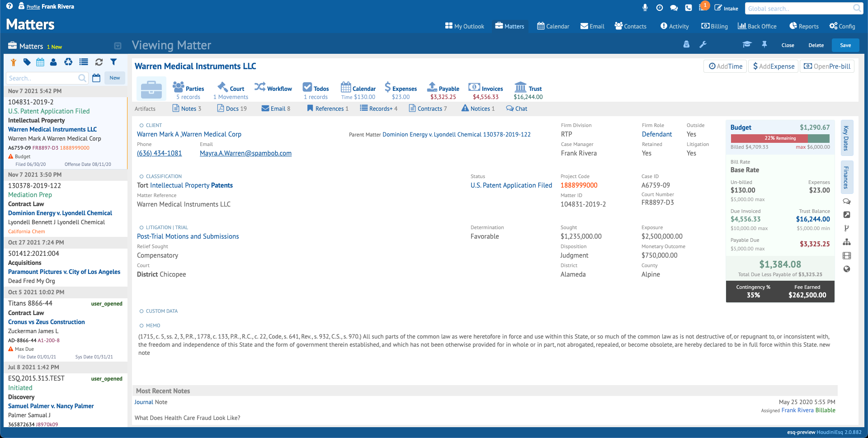Click the recycle icon in Matters toolbar
The image size is (868, 438).
[x=68, y=62]
